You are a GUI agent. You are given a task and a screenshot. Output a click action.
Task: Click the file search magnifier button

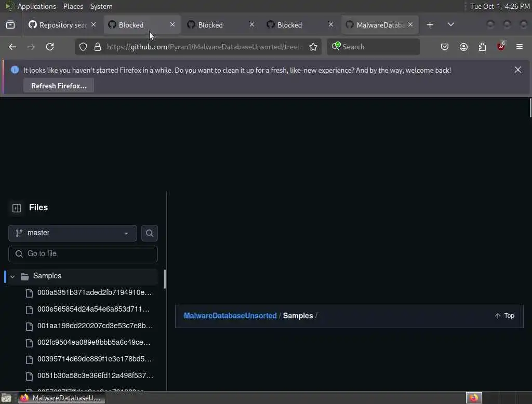(x=150, y=233)
